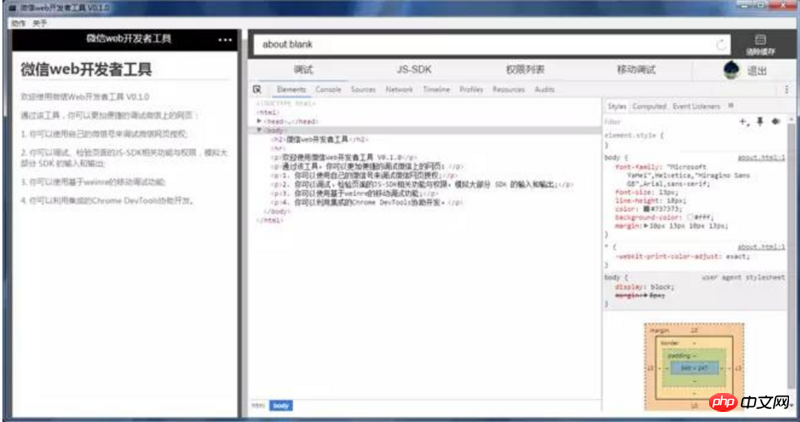Collapse the body element node
This screenshot has width=800, height=422.
click(259, 131)
